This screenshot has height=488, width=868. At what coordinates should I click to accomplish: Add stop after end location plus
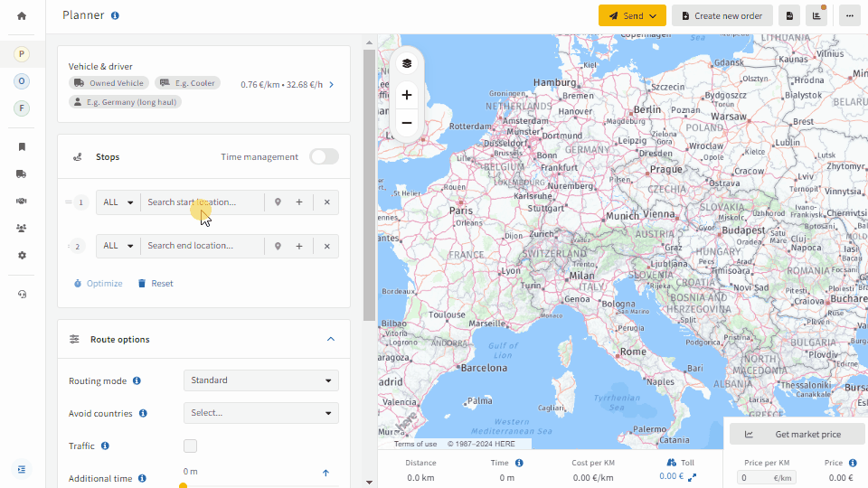pos(299,246)
